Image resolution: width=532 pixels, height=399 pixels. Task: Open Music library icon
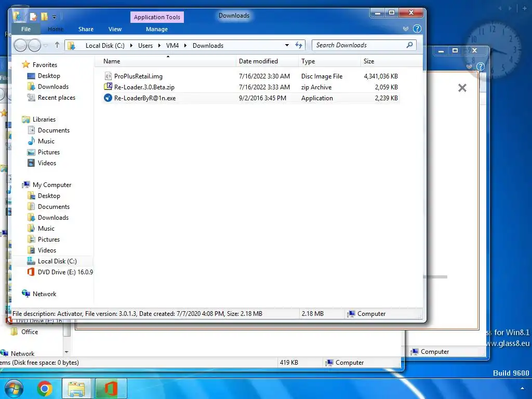tap(31, 141)
